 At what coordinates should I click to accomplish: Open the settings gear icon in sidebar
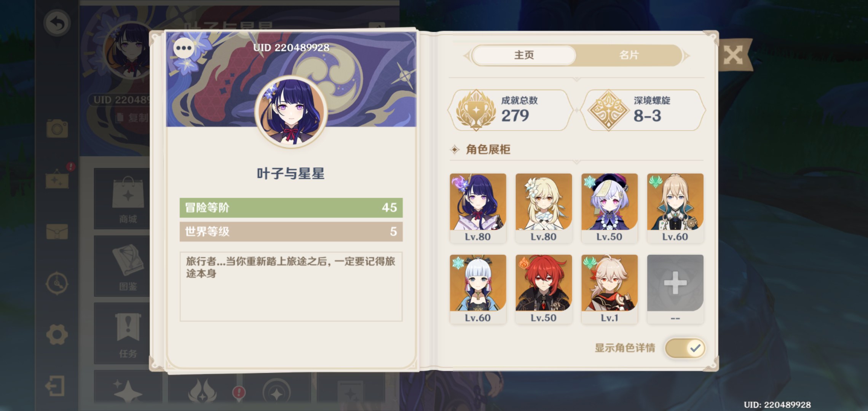57,335
